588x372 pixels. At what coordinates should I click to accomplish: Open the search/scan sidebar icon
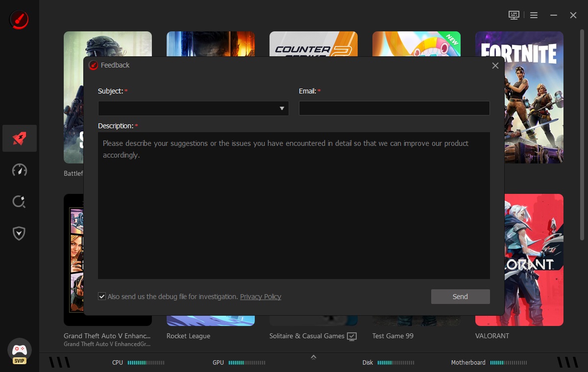pos(19,202)
